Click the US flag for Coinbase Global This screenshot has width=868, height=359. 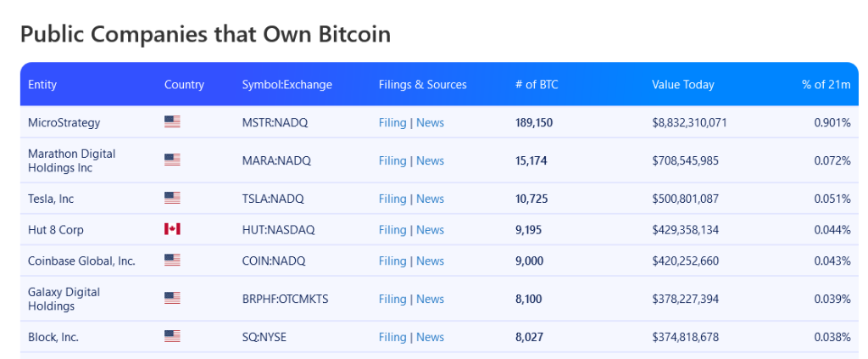tap(172, 261)
